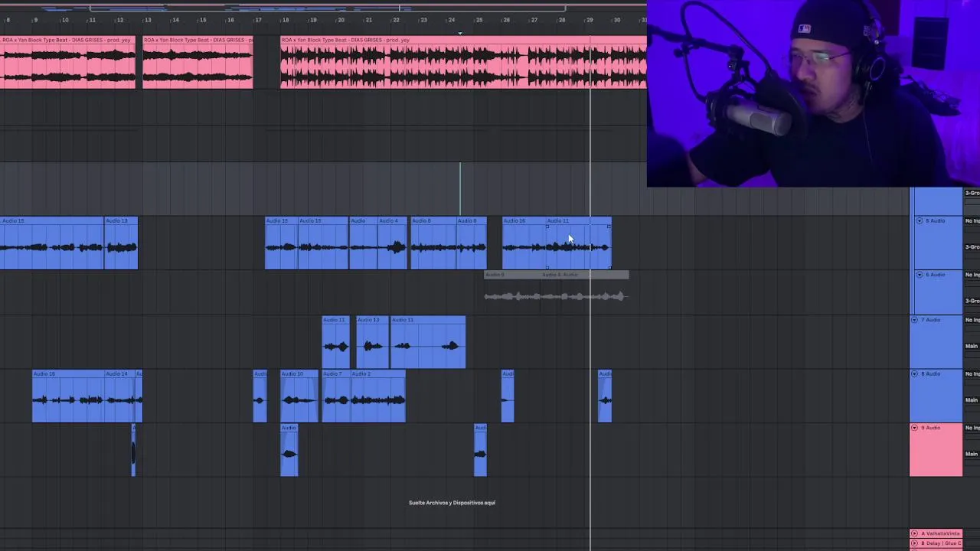The width and height of the screenshot is (980, 551).
Task: Select the Audio 16 clip on the 5 Audio track
Action: point(524,243)
